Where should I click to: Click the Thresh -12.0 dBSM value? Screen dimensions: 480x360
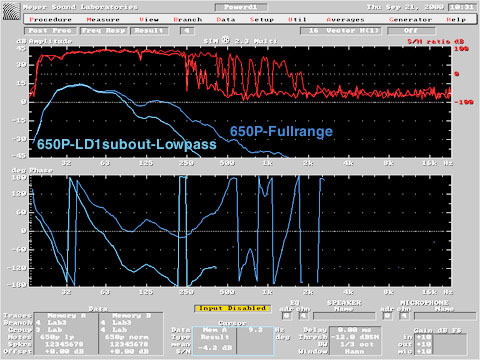[x=354, y=337]
